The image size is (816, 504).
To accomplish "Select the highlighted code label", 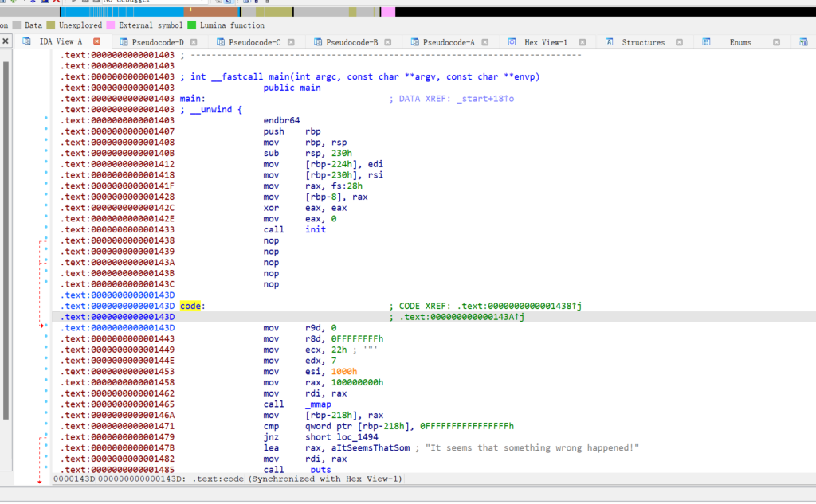I will pyautogui.click(x=190, y=306).
